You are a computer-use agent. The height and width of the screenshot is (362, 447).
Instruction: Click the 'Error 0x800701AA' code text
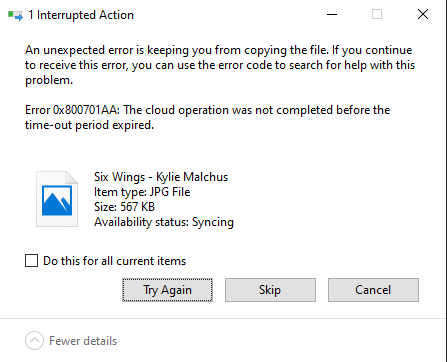(x=71, y=110)
